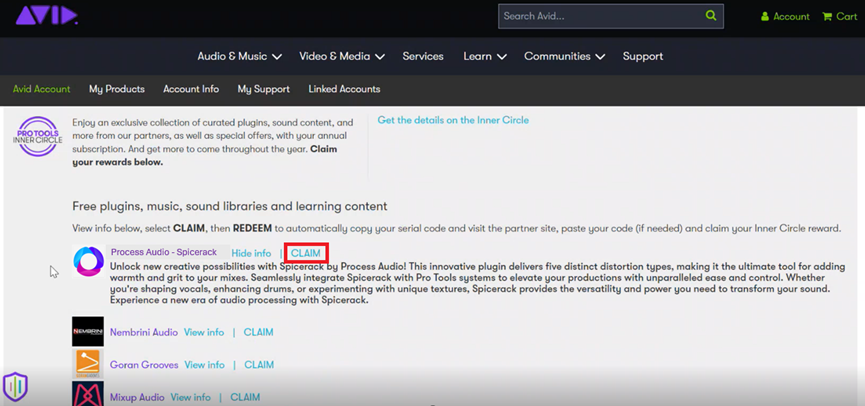865x406 pixels.
Task: Click the Mixup Audio name link
Action: (137, 397)
